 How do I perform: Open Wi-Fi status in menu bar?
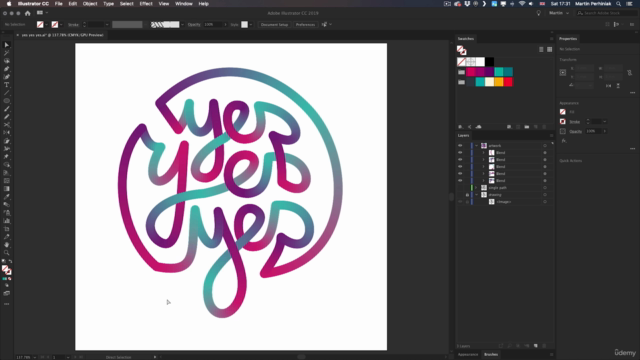click(522, 4)
